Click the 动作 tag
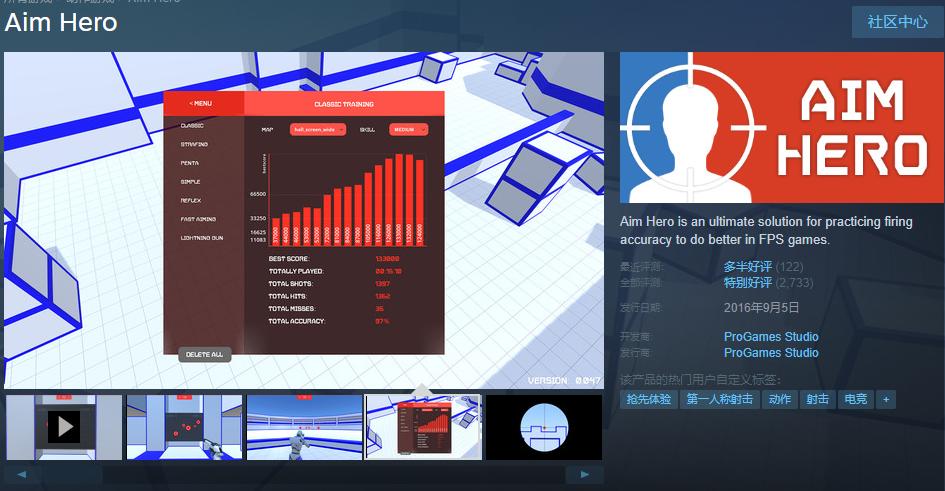945x491 pixels. (x=779, y=399)
